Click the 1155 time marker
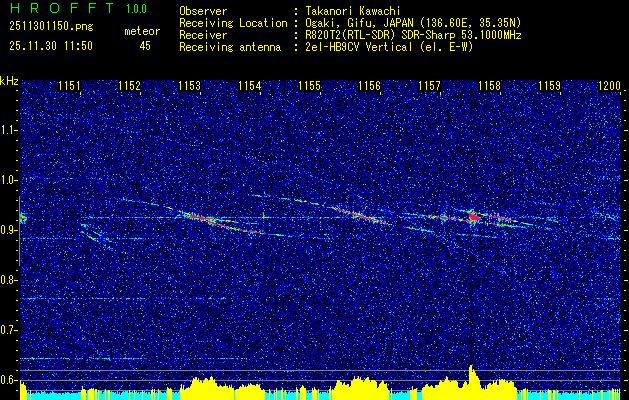The image size is (629, 400). [310, 86]
